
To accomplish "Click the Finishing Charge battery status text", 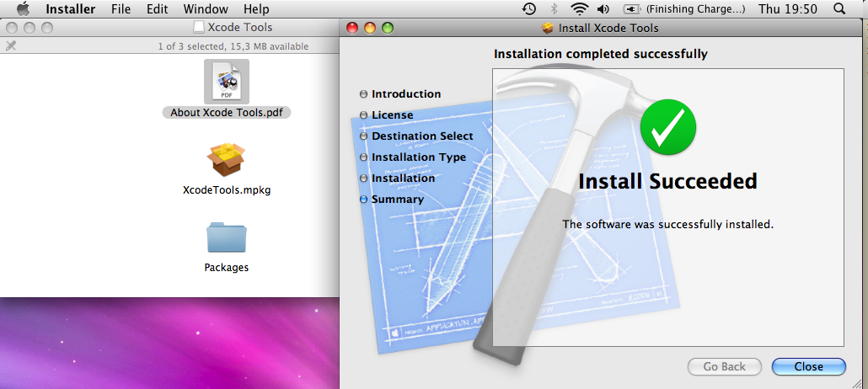I will (695, 9).
